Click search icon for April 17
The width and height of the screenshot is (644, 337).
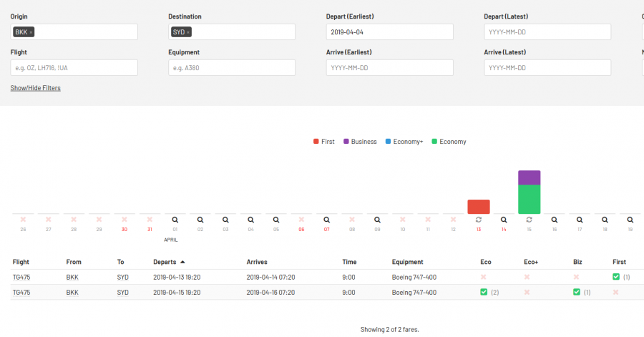tap(580, 220)
